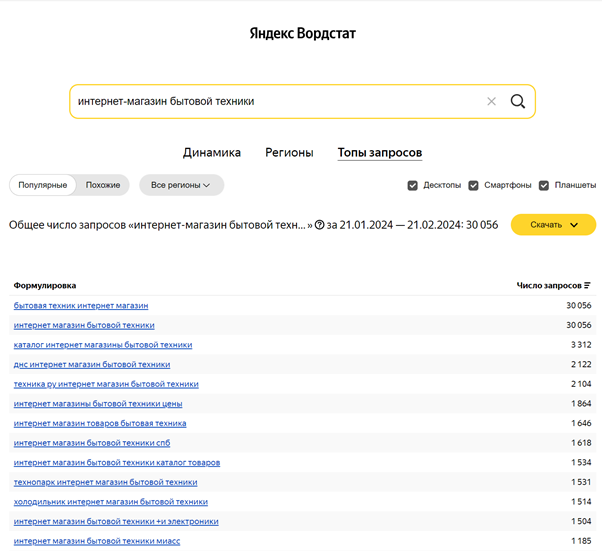Click the count value 1 534
Image resolution: width=602 pixels, height=551 pixels.
[x=581, y=462]
